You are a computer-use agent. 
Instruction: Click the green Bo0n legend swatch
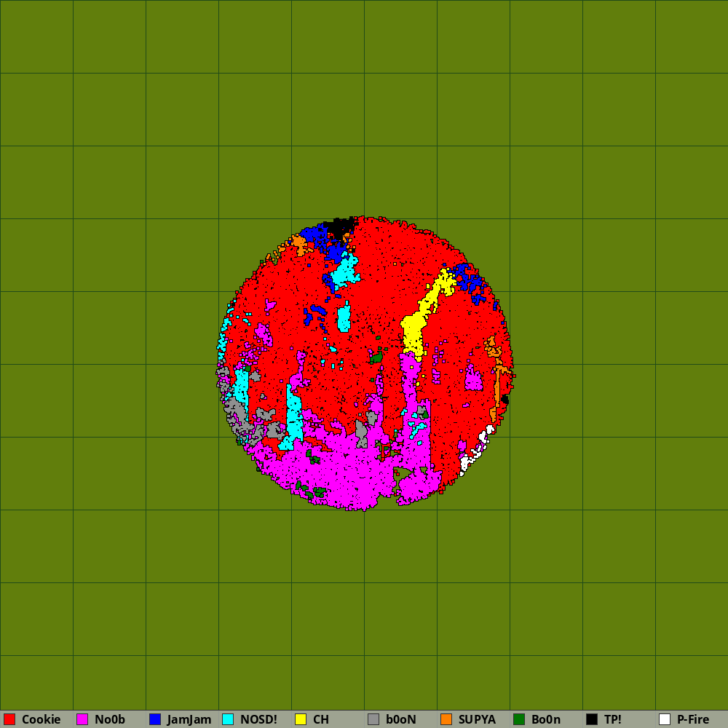click(519, 719)
